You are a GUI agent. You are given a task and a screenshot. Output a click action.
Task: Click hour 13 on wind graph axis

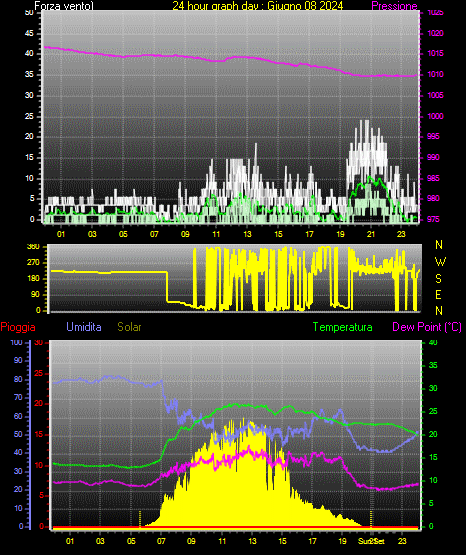[x=247, y=234]
